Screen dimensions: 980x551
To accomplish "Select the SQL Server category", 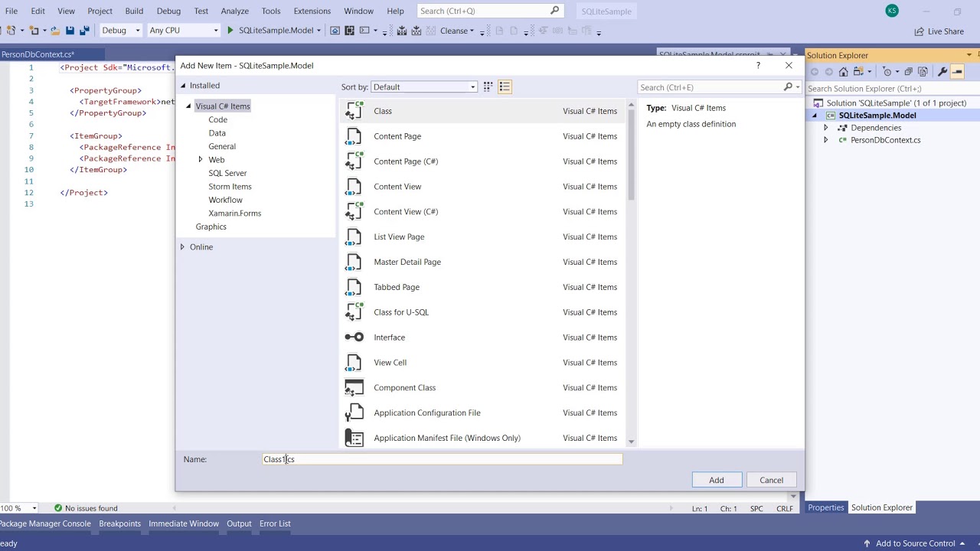I will pyautogui.click(x=227, y=173).
